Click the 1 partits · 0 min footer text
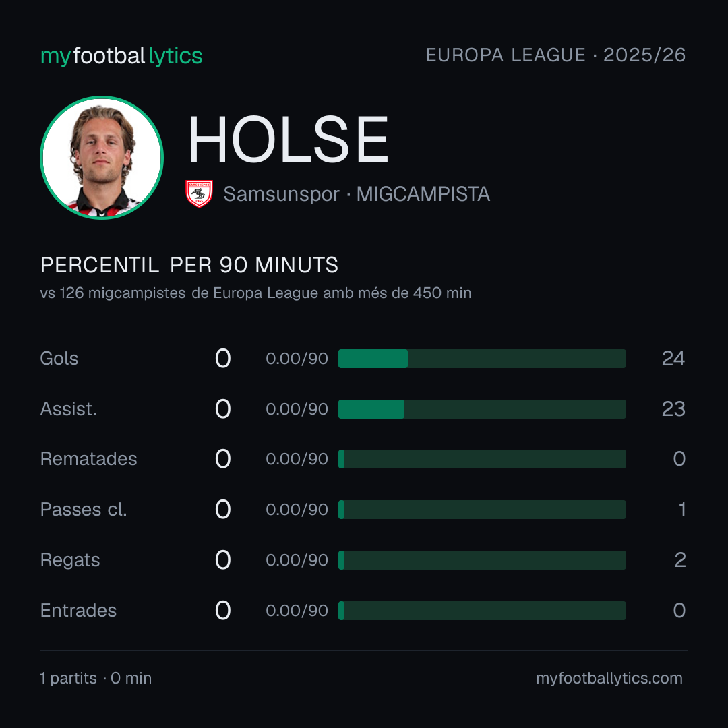 96,678
